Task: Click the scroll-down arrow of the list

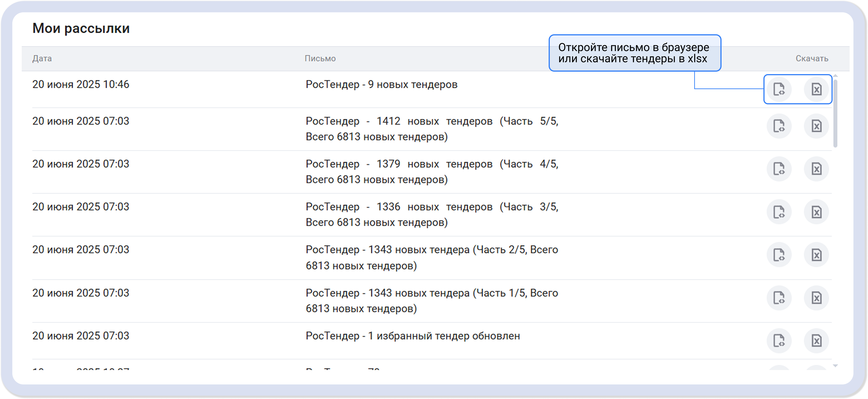Action: pos(835,366)
